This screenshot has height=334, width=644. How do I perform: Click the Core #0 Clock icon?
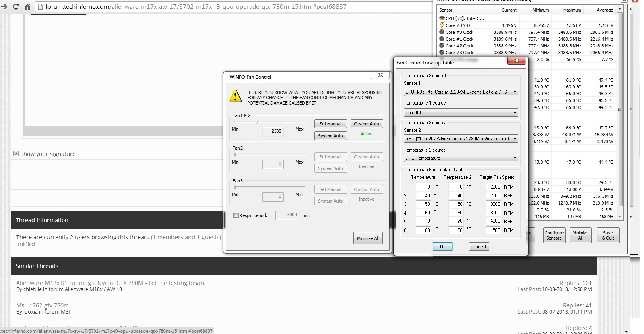click(x=442, y=32)
